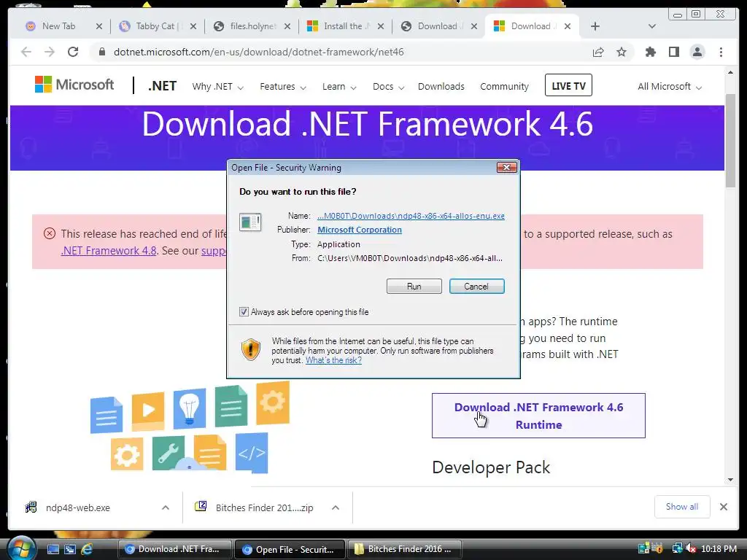Screen dimensions: 747x560
Task: Open the profile avatar icon
Action: point(697,52)
